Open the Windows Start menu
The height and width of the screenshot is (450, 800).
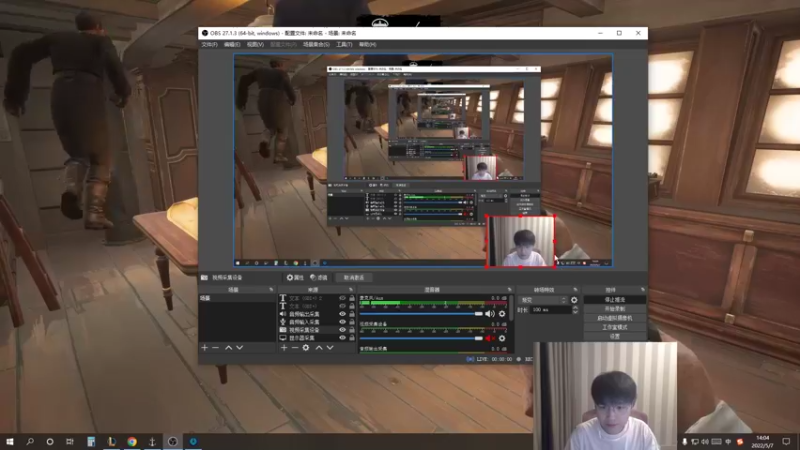(x=10, y=441)
